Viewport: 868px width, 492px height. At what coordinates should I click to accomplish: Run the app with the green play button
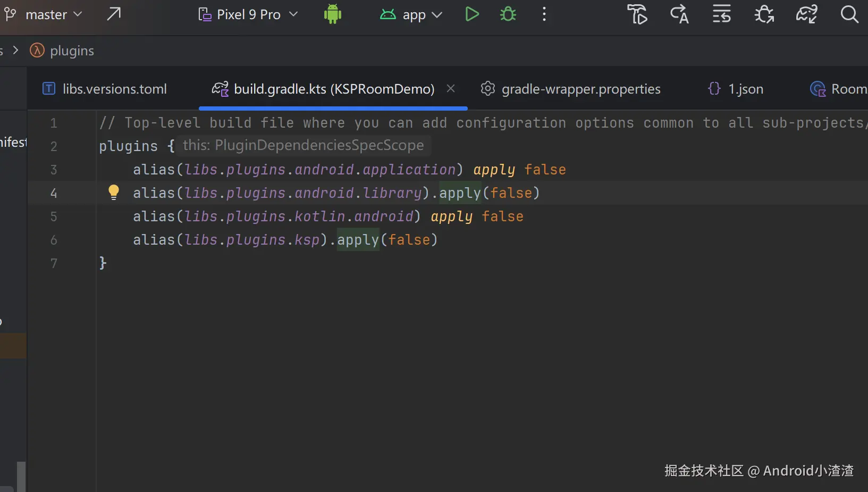[x=472, y=14]
